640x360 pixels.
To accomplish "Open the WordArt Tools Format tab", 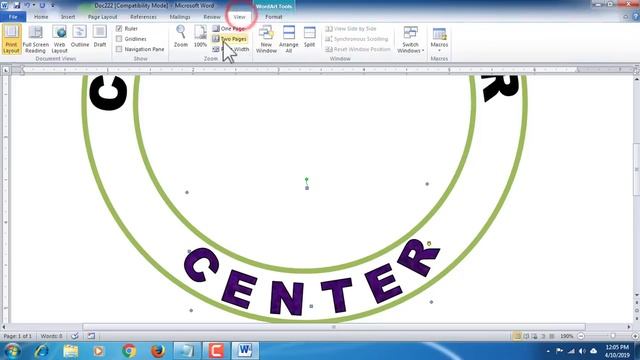I will 273,17.
